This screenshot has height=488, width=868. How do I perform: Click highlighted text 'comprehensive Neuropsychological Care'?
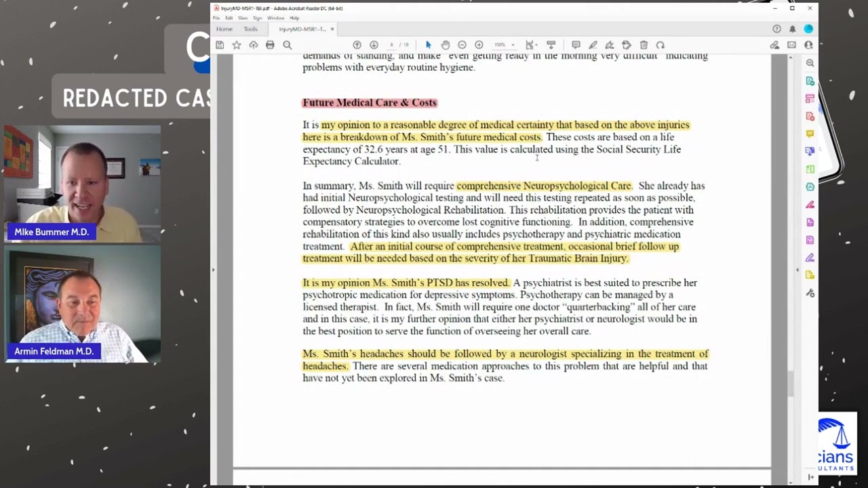coord(544,186)
